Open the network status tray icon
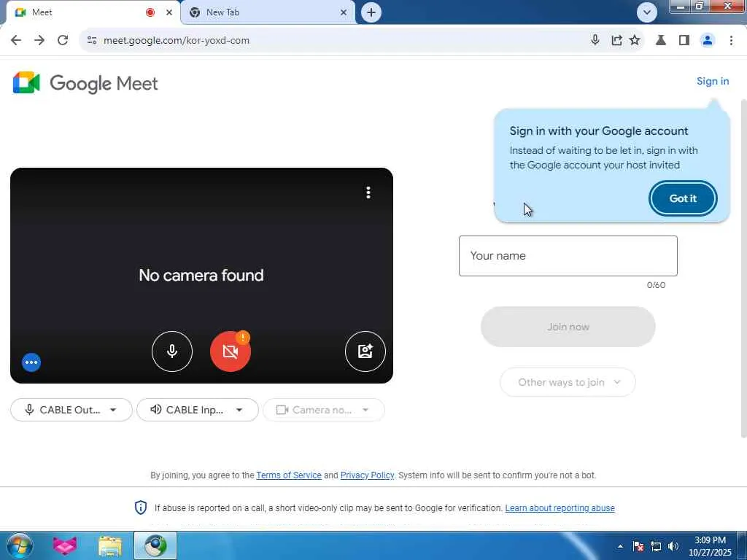Screen dimensions: 747x560 (656, 546)
